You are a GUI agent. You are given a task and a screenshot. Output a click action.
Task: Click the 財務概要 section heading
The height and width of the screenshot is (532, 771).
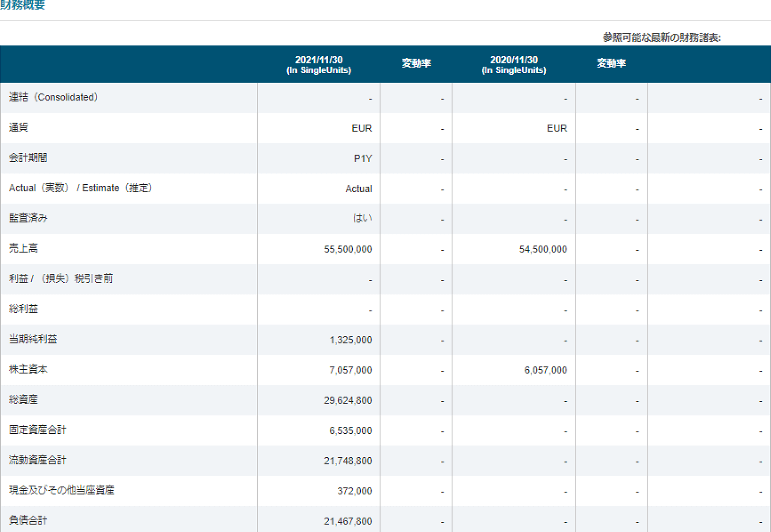[23, 5]
